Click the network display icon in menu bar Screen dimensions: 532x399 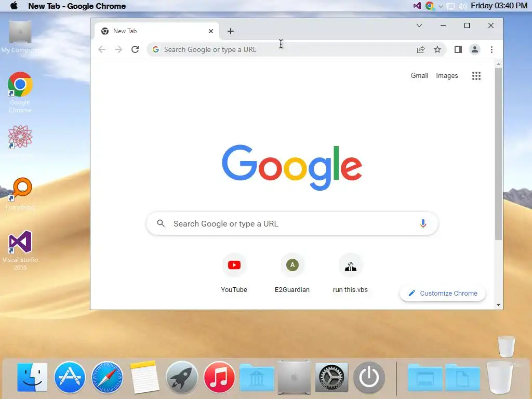(x=450, y=6)
